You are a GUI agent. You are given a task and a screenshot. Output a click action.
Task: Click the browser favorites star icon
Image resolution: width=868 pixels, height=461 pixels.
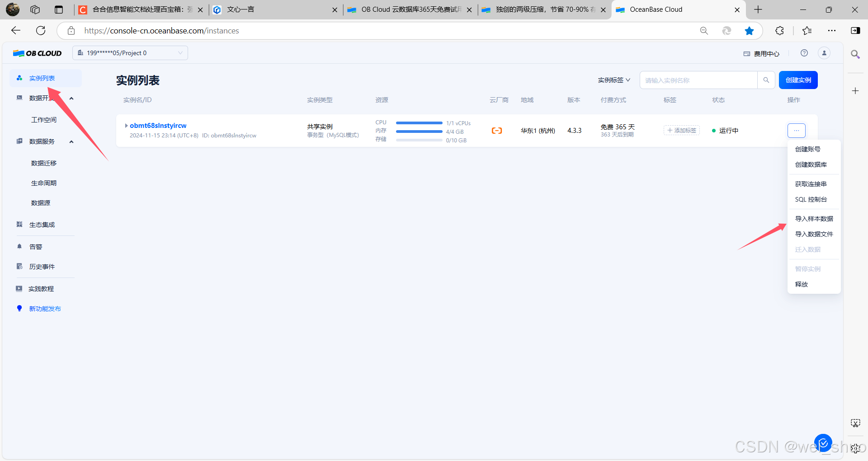point(749,31)
